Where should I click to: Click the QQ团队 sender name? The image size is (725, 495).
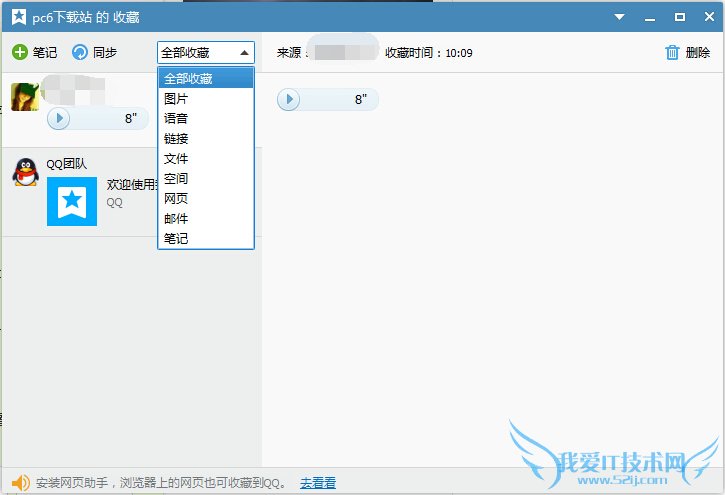point(67,164)
